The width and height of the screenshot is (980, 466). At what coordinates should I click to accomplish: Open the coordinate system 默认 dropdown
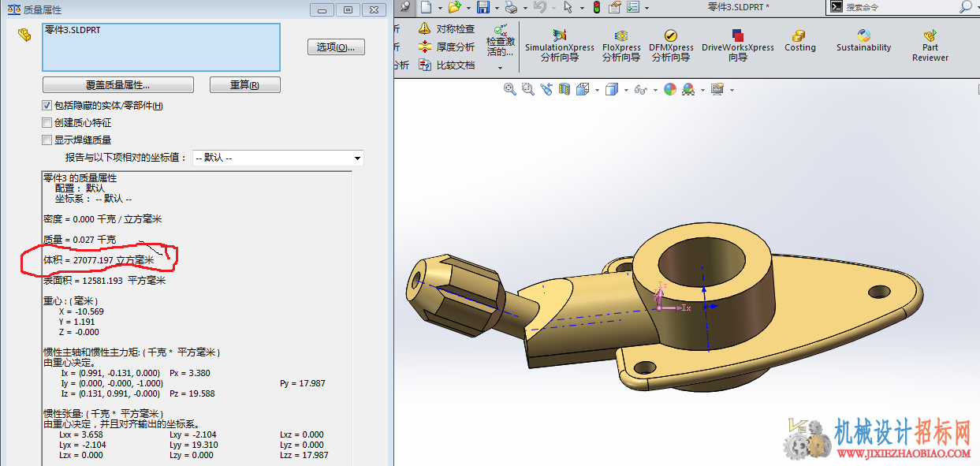pos(278,158)
